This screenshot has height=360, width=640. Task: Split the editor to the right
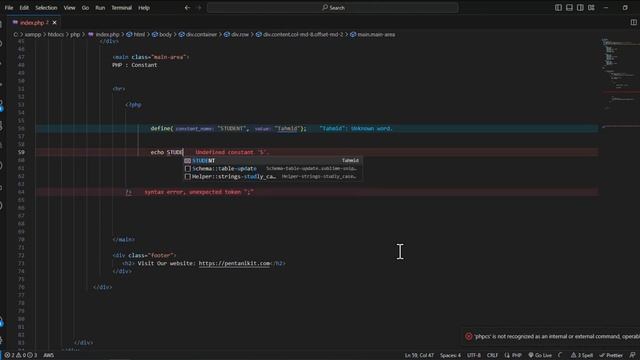coord(633,22)
